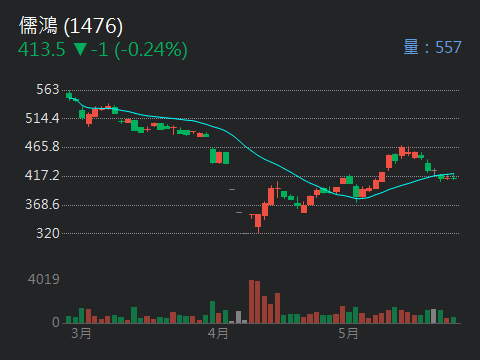480x360 pixels.
Task: Click the 320 price axis label
Action: pos(48,233)
